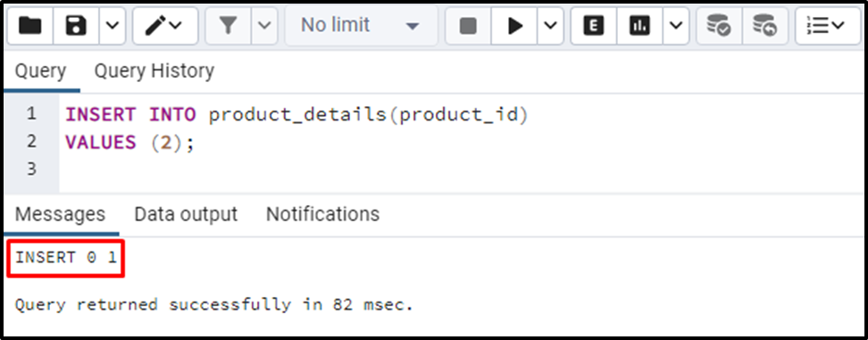This screenshot has height=340, width=868.
Task: Run Explain Analyze chart icon
Action: [639, 26]
